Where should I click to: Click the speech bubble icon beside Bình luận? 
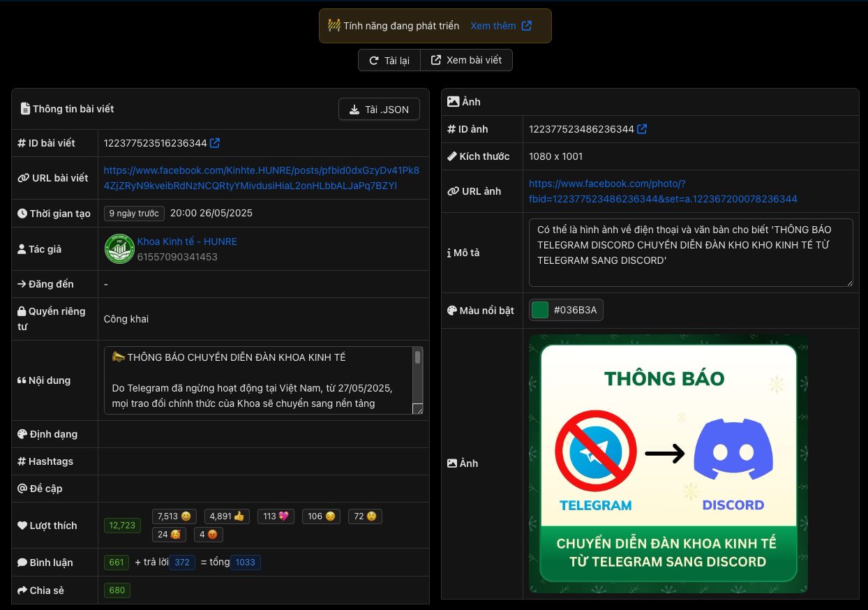22,563
